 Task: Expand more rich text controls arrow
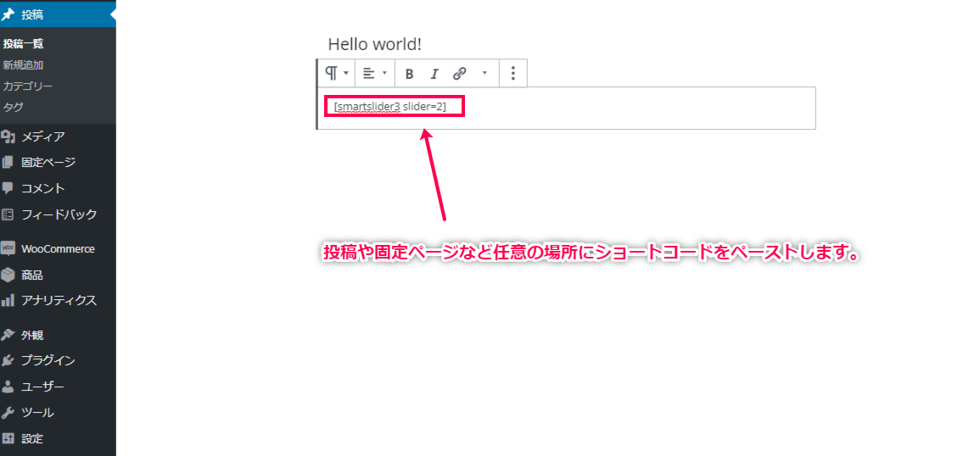484,74
